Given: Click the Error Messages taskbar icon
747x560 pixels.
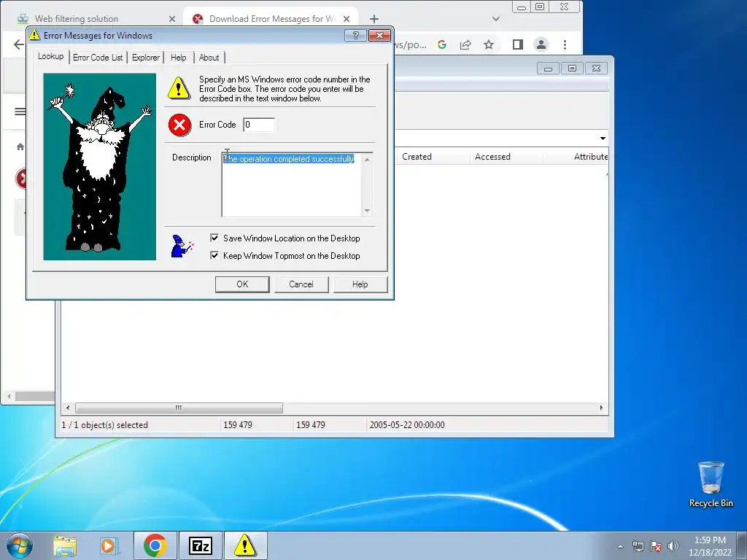Looking at the screenshot, I should pos(245,545).
